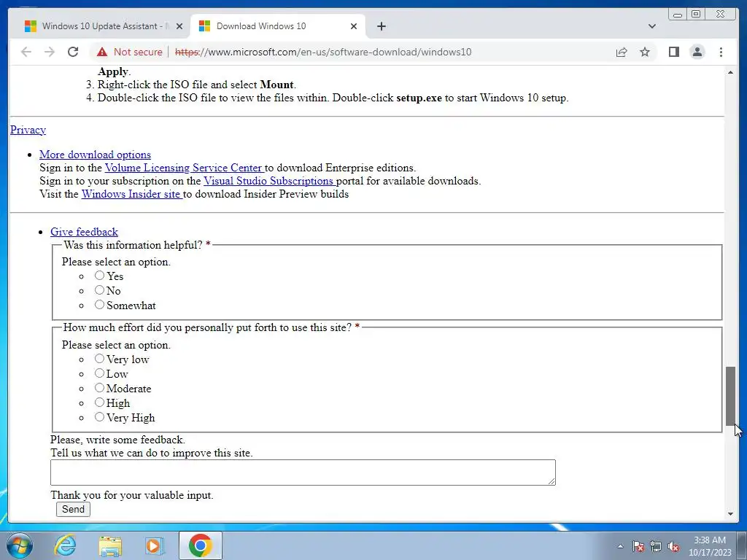Select the High effort radio button
This screenshot has height=560, width=747.
pos(99,402)
